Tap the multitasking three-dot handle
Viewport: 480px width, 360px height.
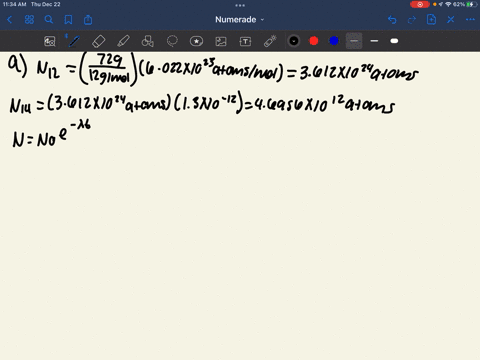pos(240,5)
